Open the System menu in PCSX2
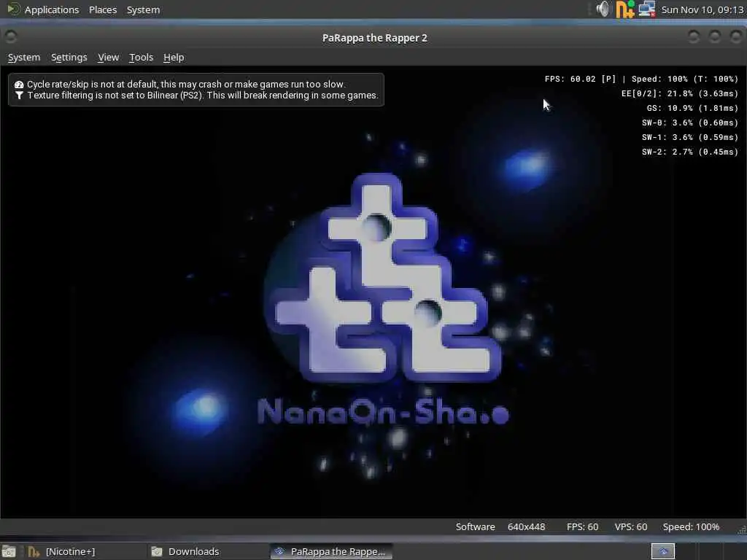Viewport: 747px width, 560px height. click(24, 58)
